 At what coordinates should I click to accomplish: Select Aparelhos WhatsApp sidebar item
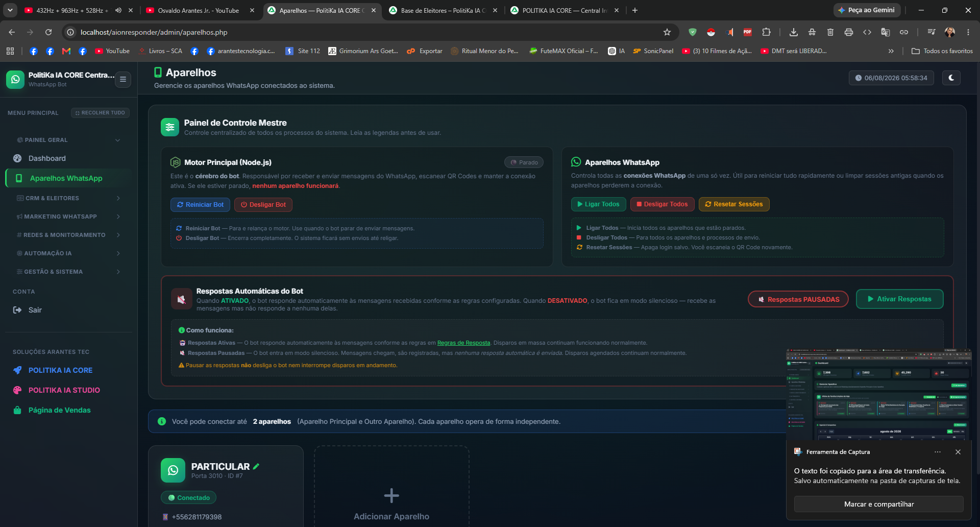click(x=68, y=178)
